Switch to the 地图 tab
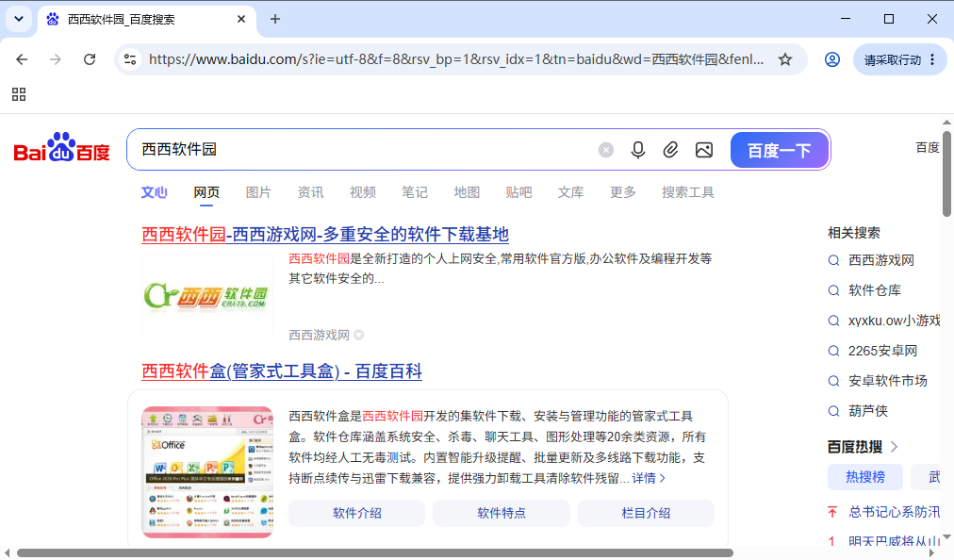 467,192
